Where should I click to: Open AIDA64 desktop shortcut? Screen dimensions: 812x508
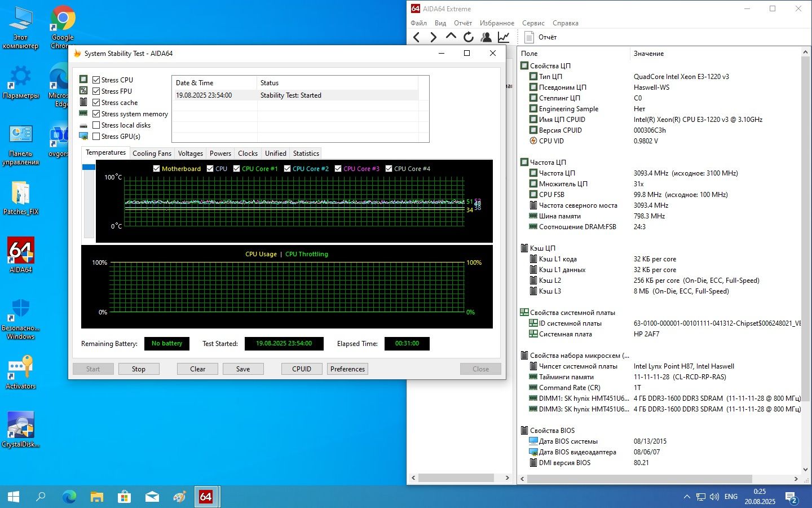tap(21, 255)
